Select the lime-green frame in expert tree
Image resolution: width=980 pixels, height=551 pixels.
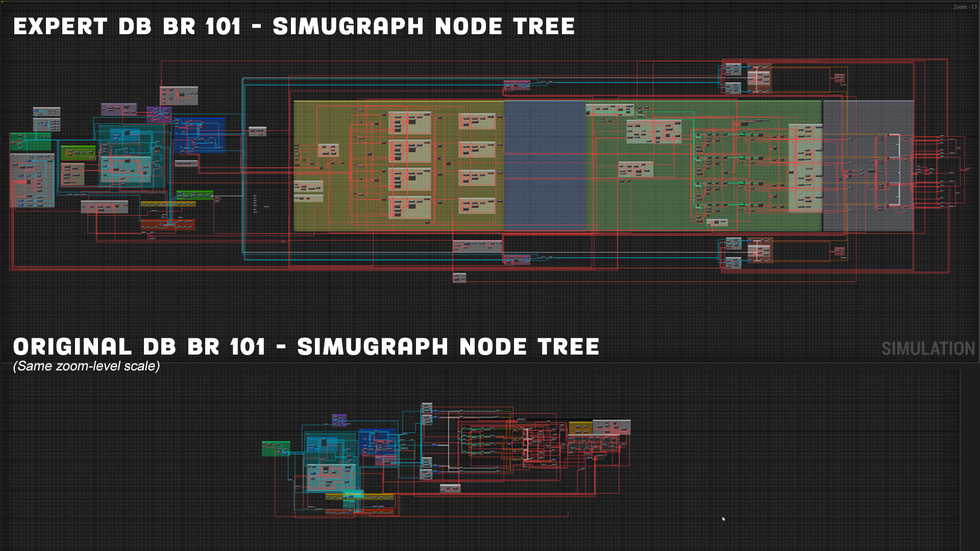tap(78, 153)
